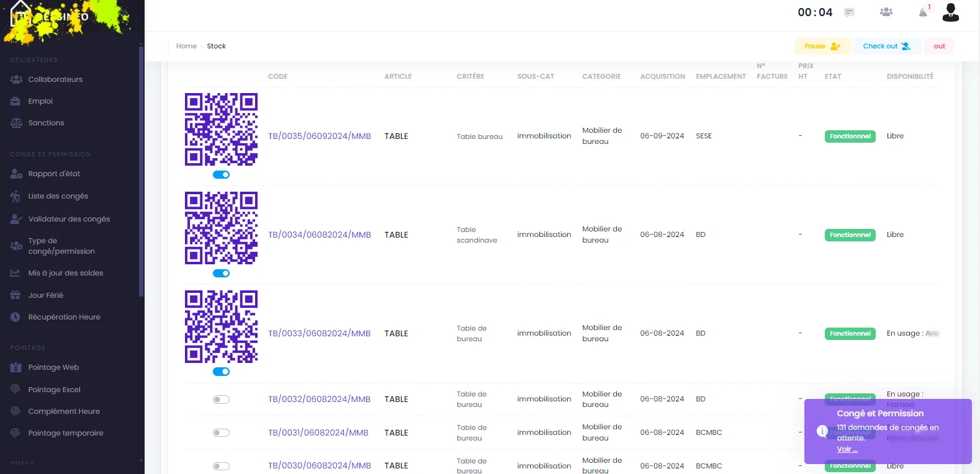Click the Sanctions scale icon

click(16, 123)
